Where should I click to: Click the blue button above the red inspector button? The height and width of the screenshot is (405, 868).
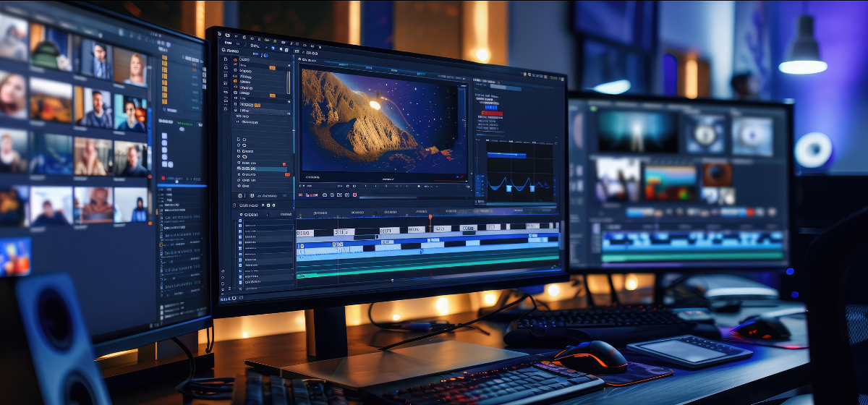(491, 107)
